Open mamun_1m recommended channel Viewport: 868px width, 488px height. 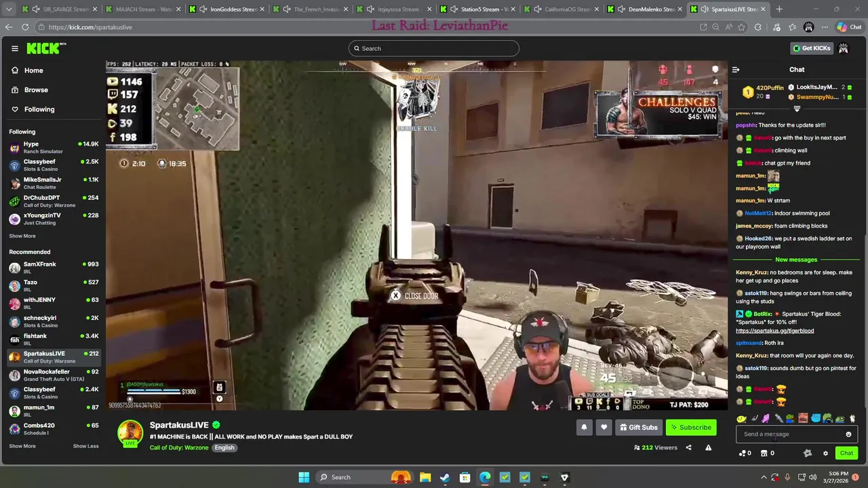pos(53,411)
